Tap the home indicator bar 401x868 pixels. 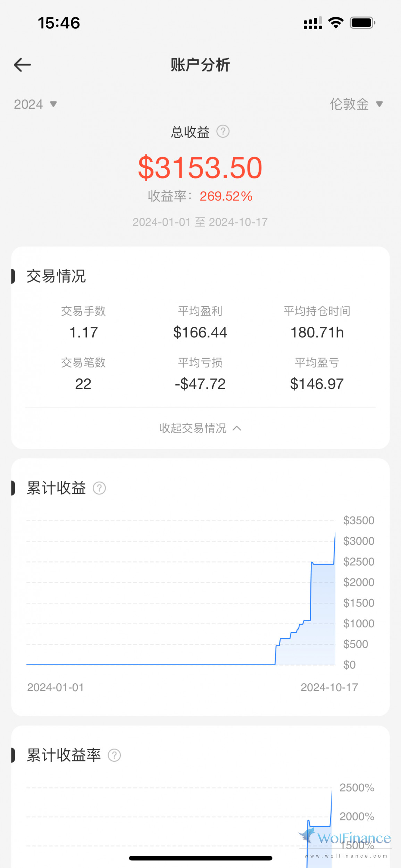(x=200, y=858)
